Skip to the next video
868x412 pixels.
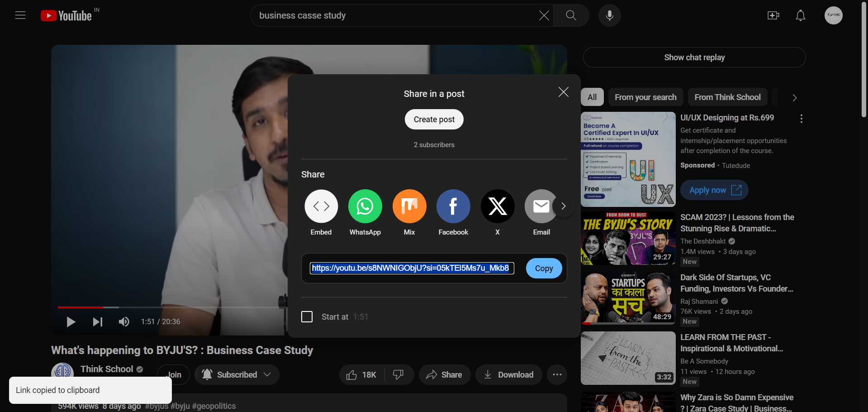point(98,322)
